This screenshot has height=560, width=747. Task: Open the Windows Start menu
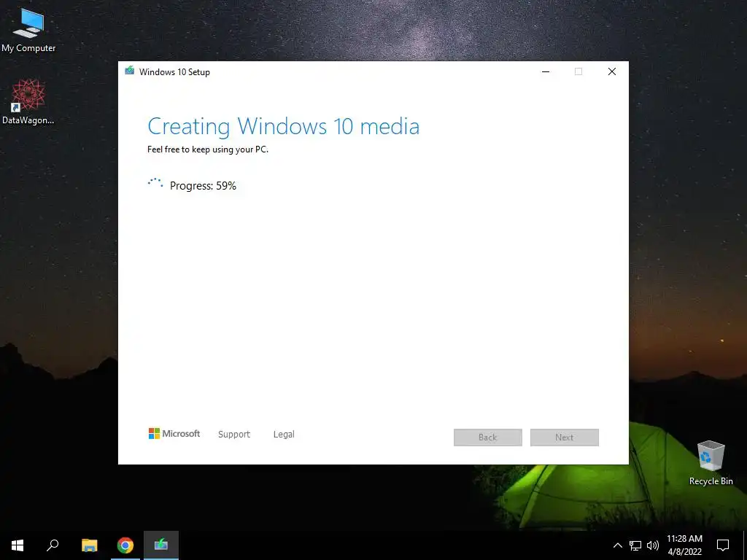(x=18, y=545)
